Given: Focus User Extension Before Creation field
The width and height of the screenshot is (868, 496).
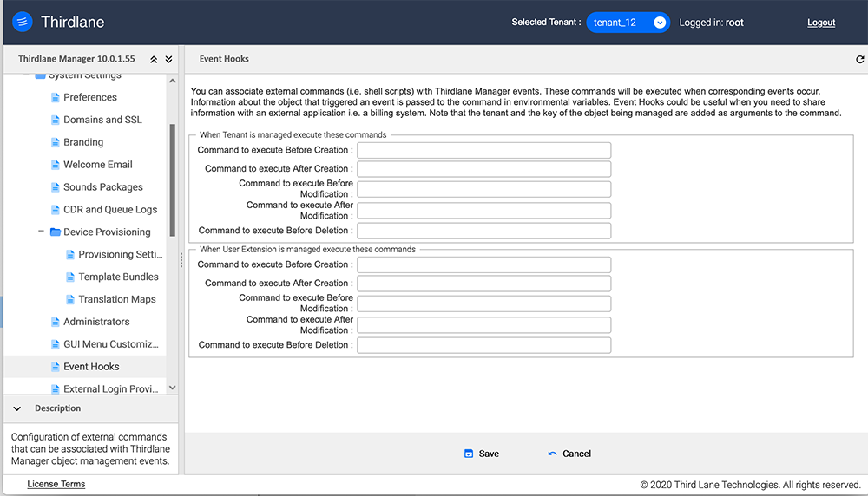Looking at the screenshot, I should [x=483, y=264].
